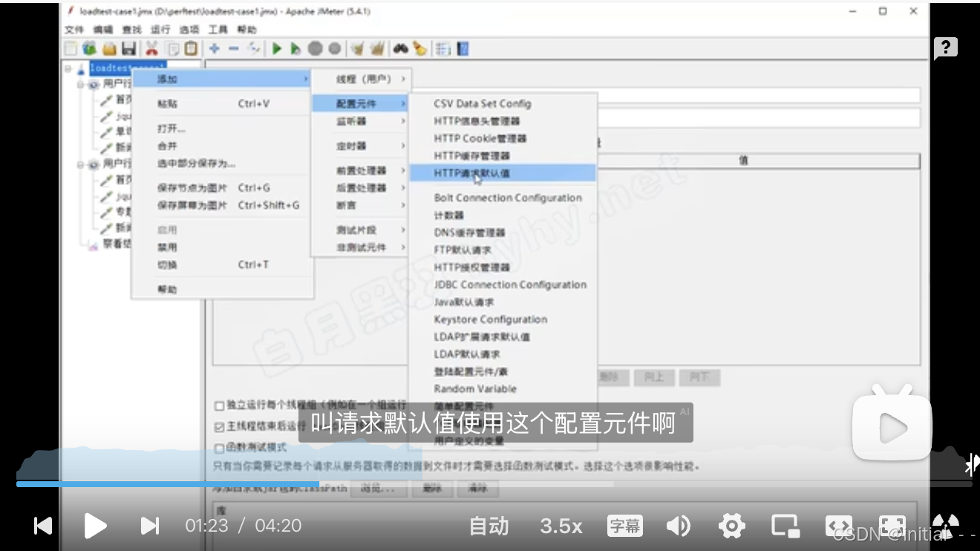Screen dimensions: 980x551
Task: Open the JMeter Help book icon
Action: [x=463, y=49]
